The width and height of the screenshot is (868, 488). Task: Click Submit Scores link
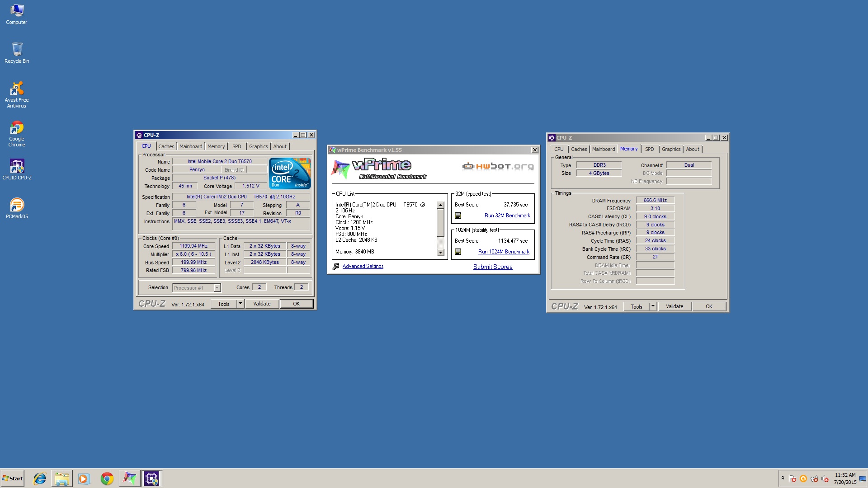[x=493, y=267]
